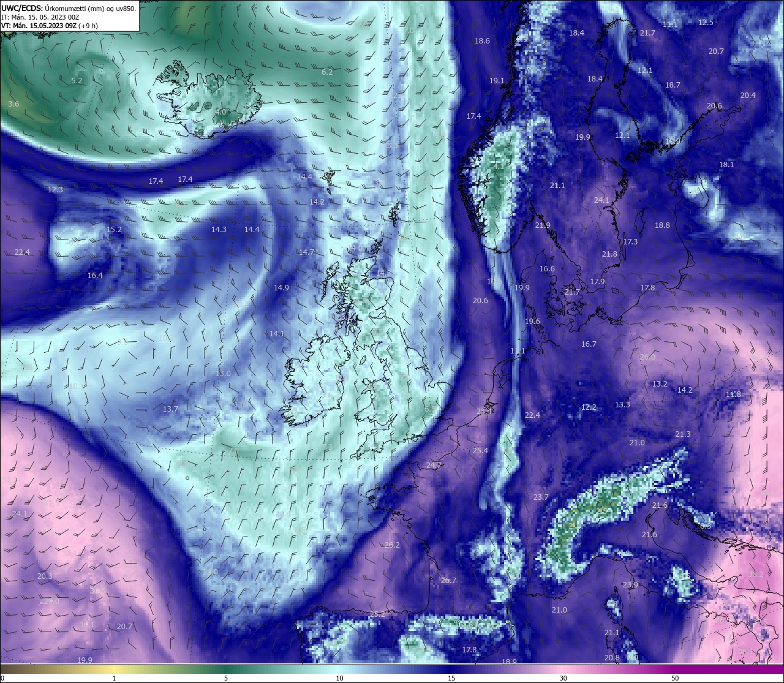Click the 5.2 value near the swirl west of Iceland
This screenshot has height=683, width=784.
[x=77, y=81]
